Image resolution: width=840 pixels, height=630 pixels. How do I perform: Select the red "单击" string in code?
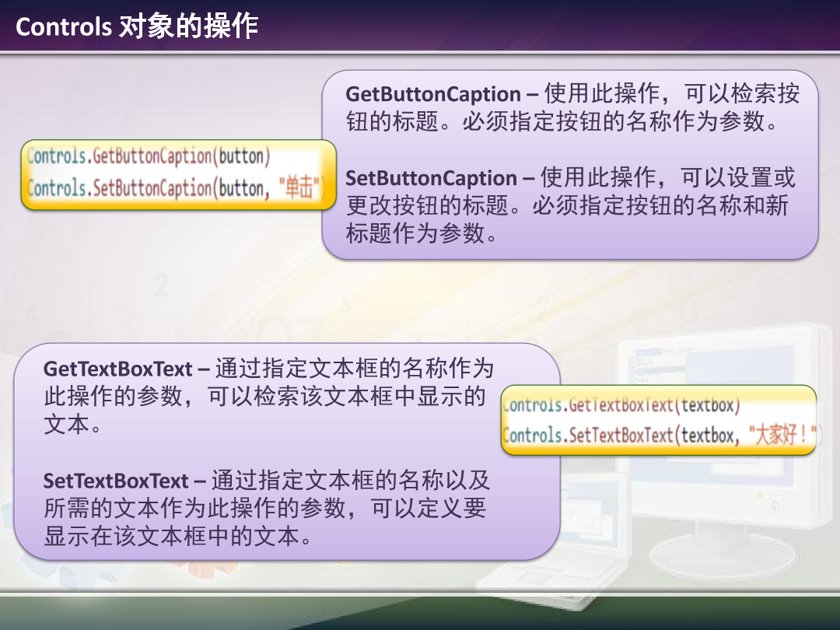[x=299, y=188]
